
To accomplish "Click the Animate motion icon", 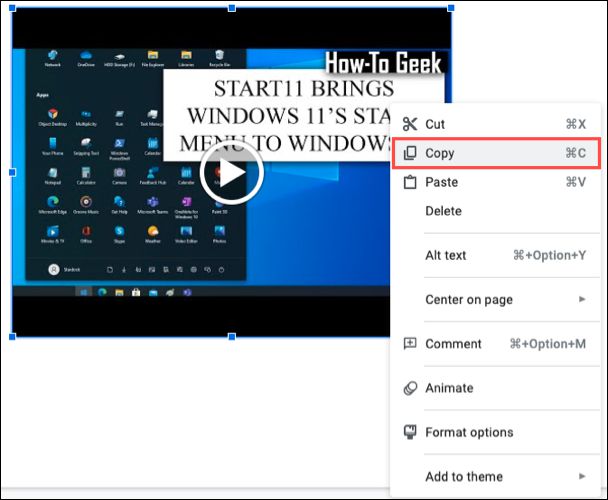I will tap(410, 388).
